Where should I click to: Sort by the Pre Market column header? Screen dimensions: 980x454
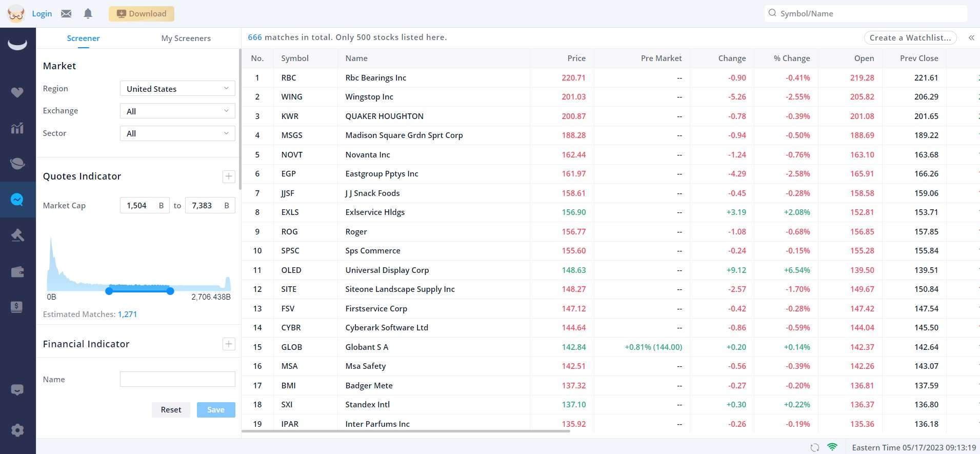pyautogui.click(x=661, y=58)
